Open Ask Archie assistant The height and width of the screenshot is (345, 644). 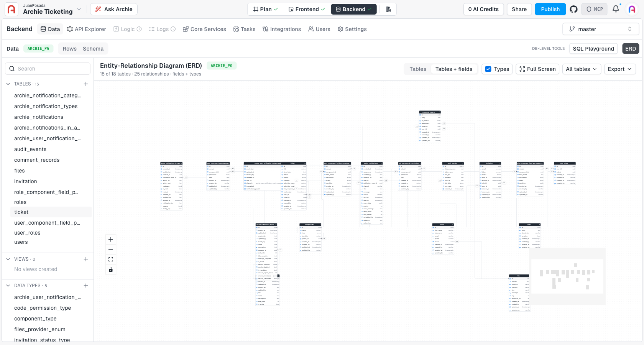click(114, 9)
